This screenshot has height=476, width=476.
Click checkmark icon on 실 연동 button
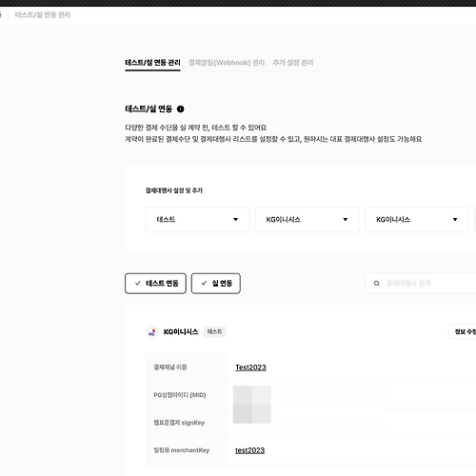pyautogui.click(x=204, y=283)
